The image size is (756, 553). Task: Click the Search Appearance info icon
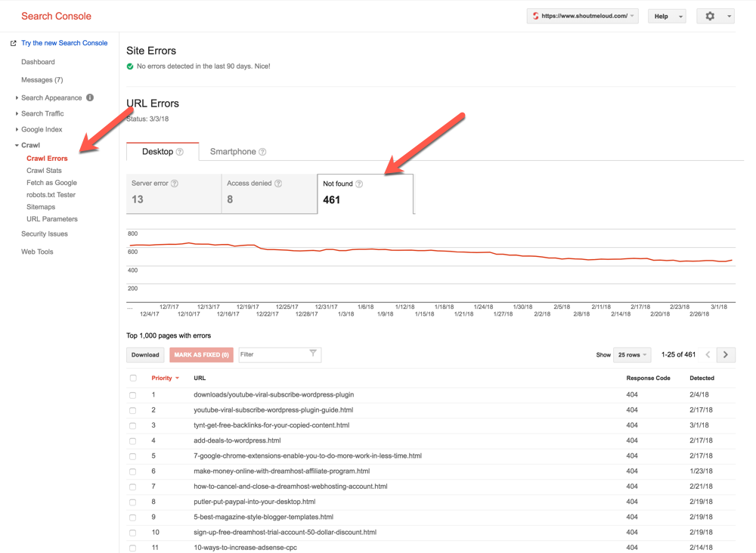pos(90,97)
